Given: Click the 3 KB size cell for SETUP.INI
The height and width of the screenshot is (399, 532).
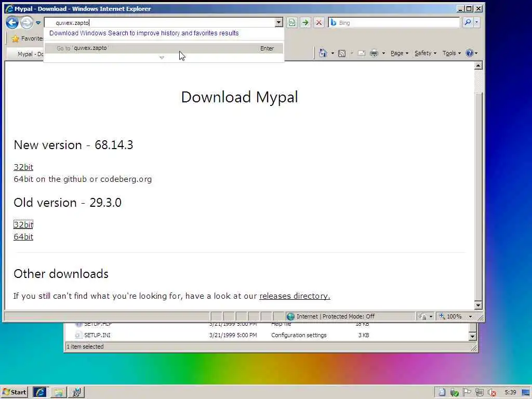Looking at the screenshot, I should (x=363, y=335).
